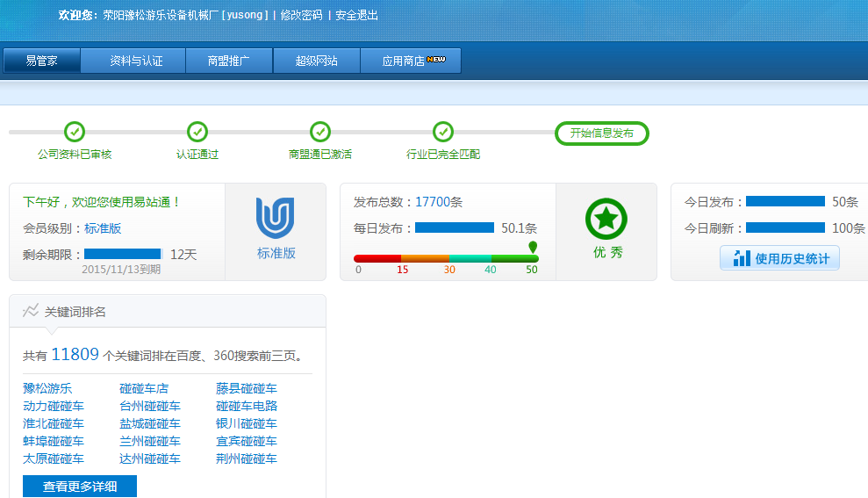Click the 商盟通已激活 green checkmark icon
Viewport: 868px width, 498px height.
(x=320, y=132)
